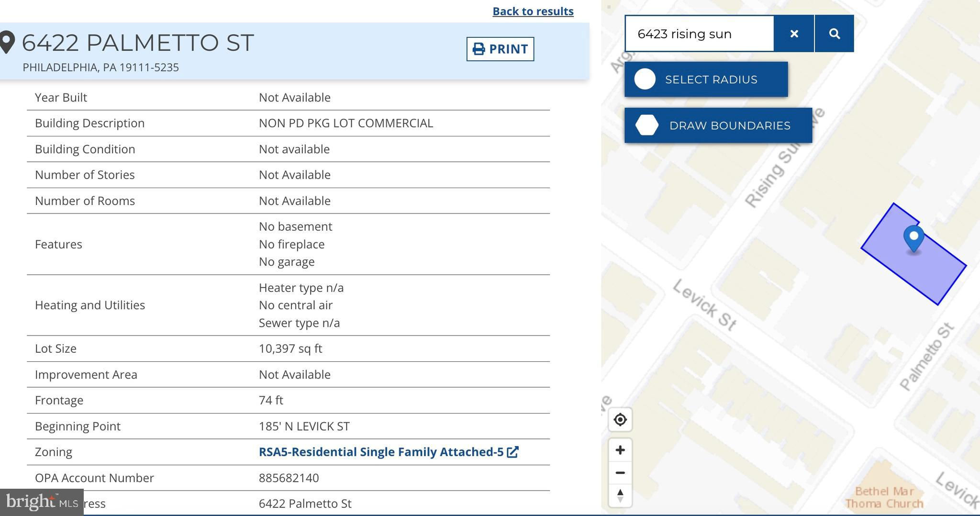Click the map search magnifier icon
The image size is (980, 516).
click(834, 34)
